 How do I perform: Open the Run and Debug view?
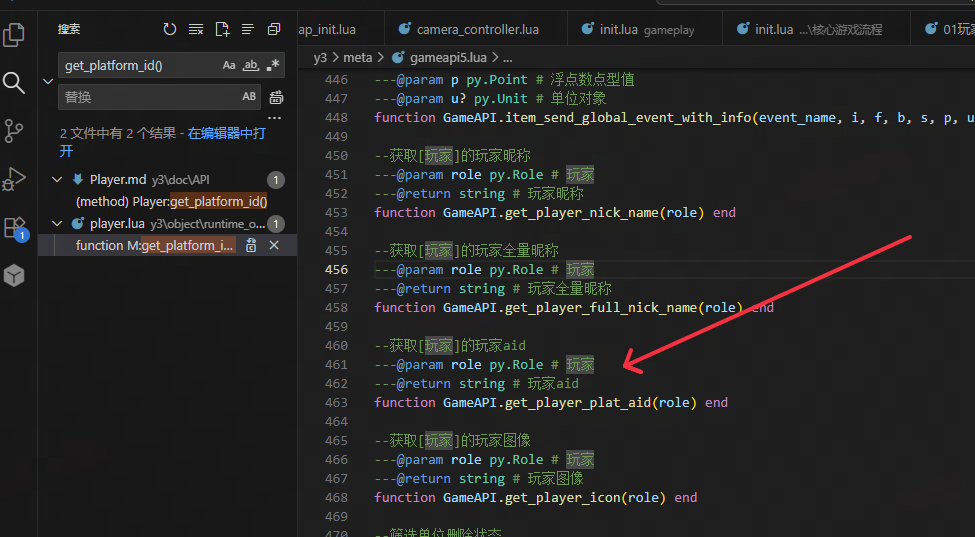click(14, 179)
